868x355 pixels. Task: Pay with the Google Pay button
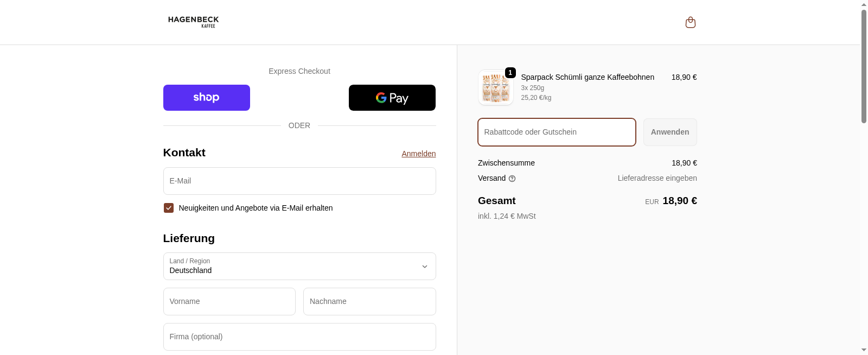392,98
